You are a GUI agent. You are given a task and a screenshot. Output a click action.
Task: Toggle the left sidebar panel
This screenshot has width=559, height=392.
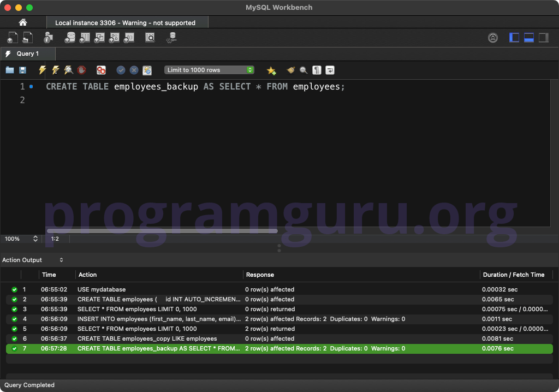(x=514, y=38)
